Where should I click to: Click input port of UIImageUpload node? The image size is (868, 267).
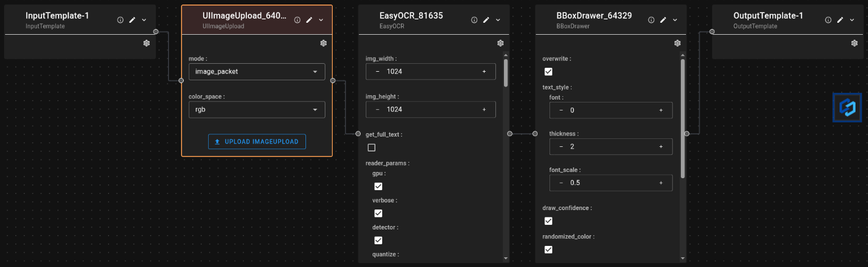click(181, 80)
